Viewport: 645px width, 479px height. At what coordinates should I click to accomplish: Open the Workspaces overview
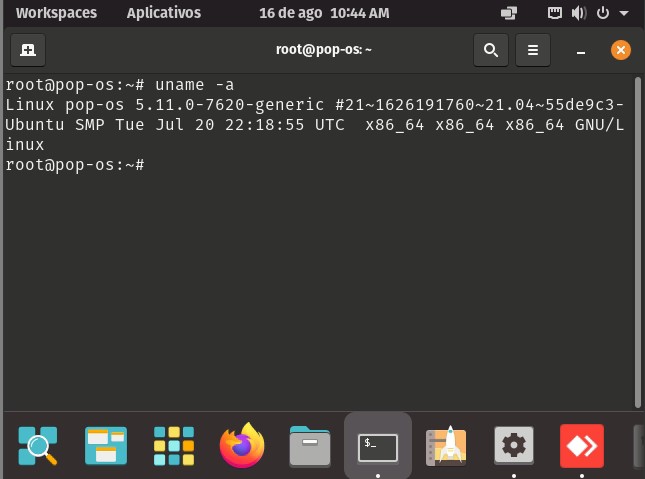[56, 13]
